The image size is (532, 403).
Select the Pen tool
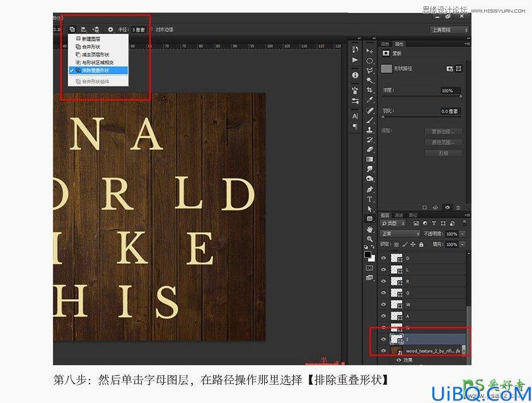[369, 189]
